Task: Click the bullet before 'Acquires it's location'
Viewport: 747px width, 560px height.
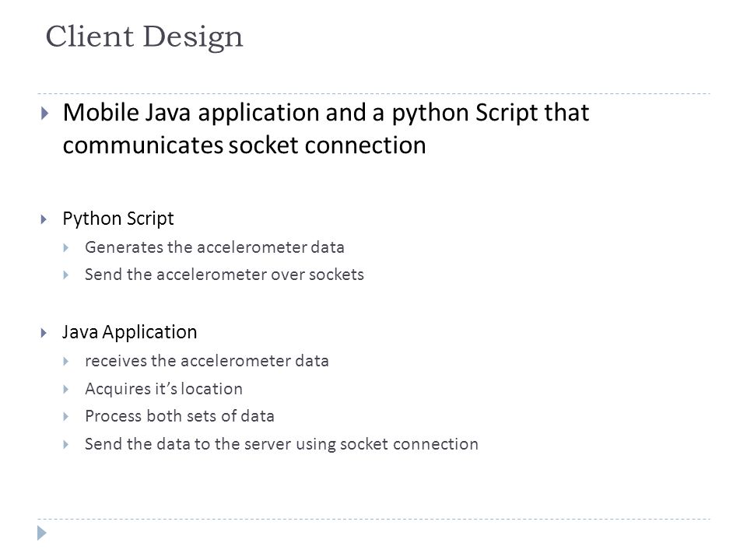Action: point(65,390)
